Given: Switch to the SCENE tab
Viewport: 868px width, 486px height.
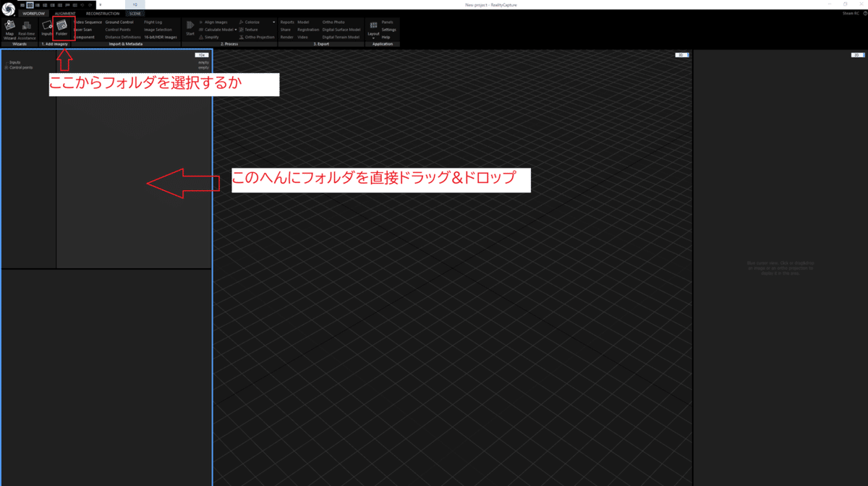Looking at the screenshot, I should [x=135, y=13].
